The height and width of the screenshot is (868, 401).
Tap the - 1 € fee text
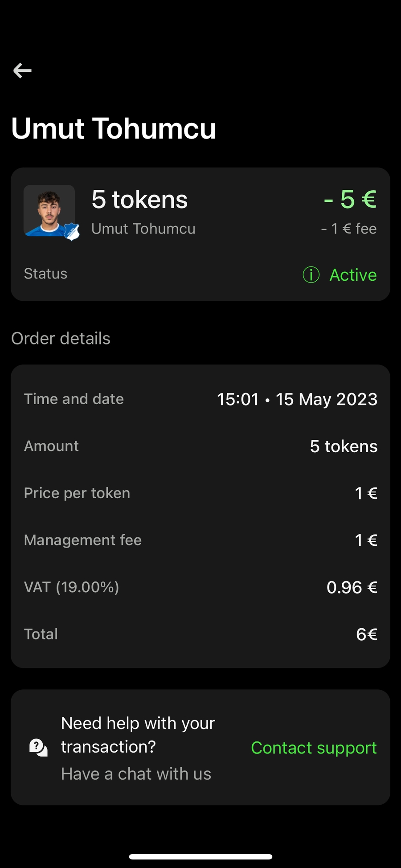(349, 229)
